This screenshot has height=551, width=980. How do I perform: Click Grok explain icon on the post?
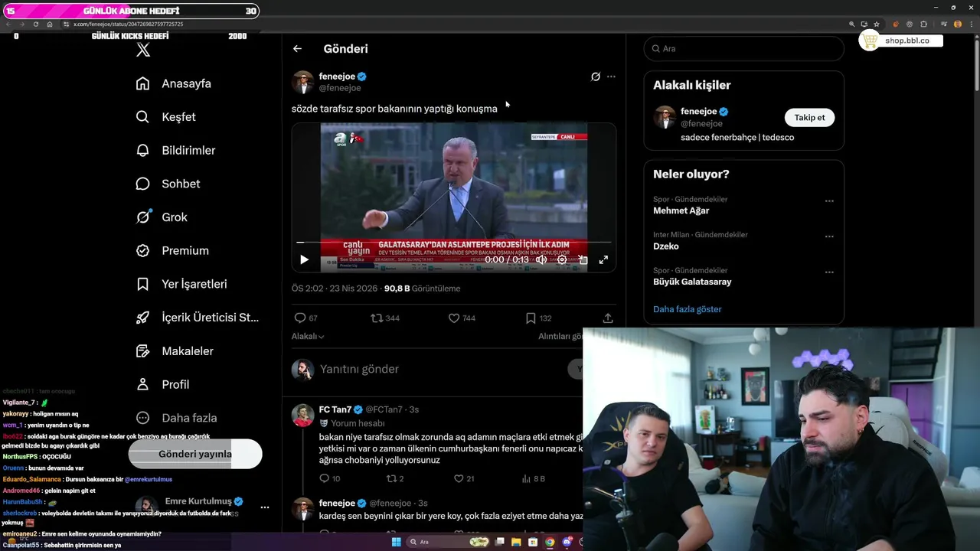pos(596,77)
